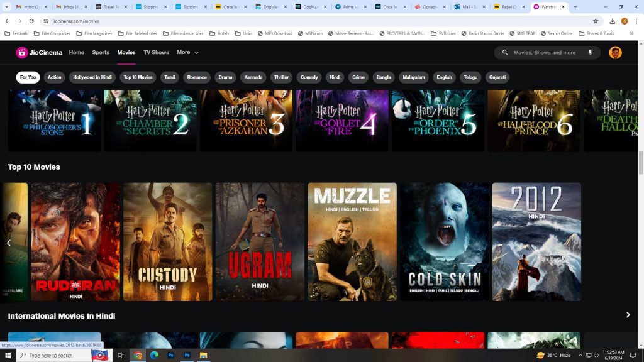
Task: Open Harry Potter Prisoner of Azkaban poster
Action: pyautogui.click(x=246, y=121)
